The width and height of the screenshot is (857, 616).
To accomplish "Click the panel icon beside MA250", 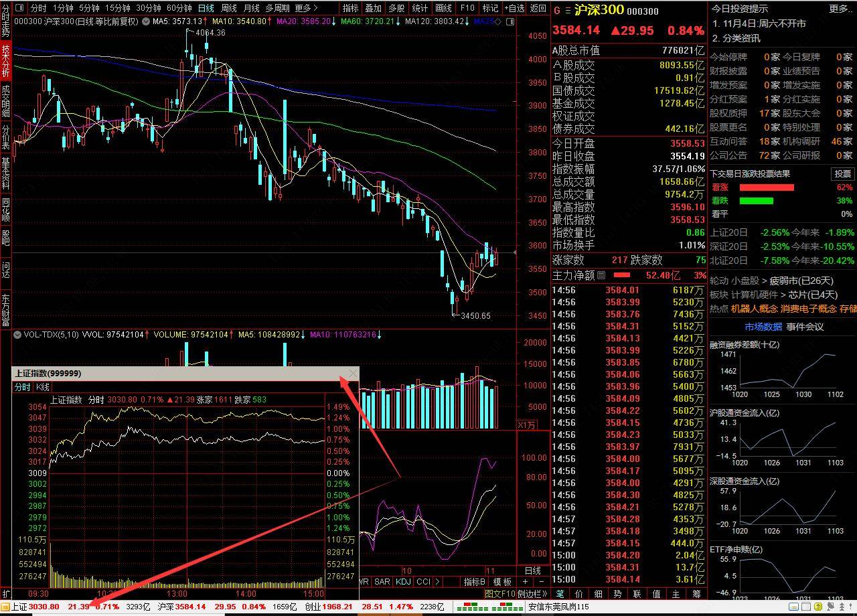I will pos(510,21).
